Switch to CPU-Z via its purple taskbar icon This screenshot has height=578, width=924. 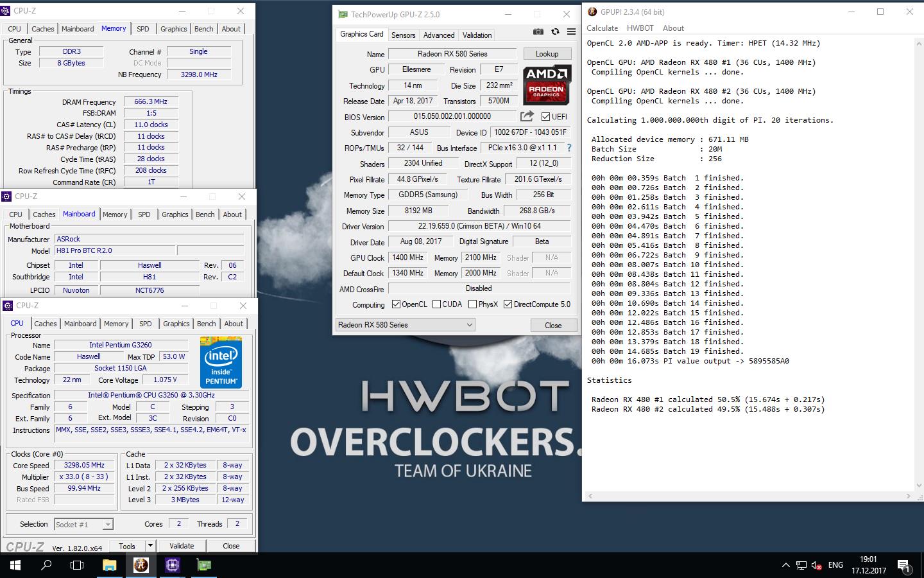pyautogui.click(x=172, y=565)
